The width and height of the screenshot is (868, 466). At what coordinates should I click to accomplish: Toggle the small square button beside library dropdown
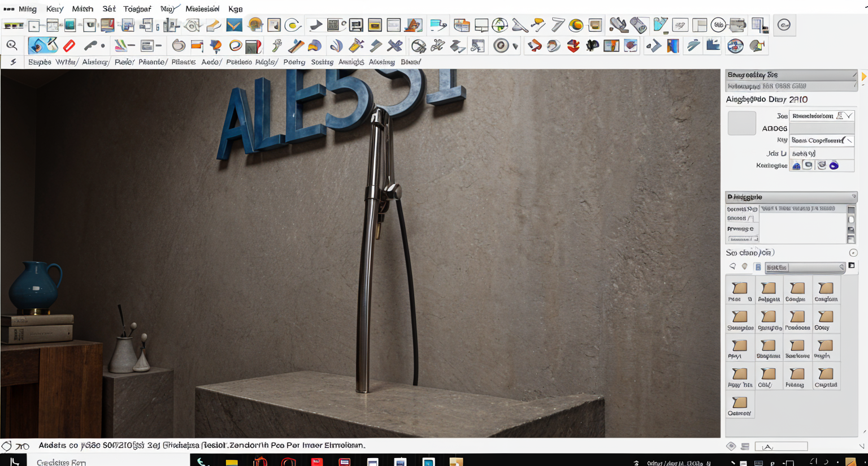[852, 266]
